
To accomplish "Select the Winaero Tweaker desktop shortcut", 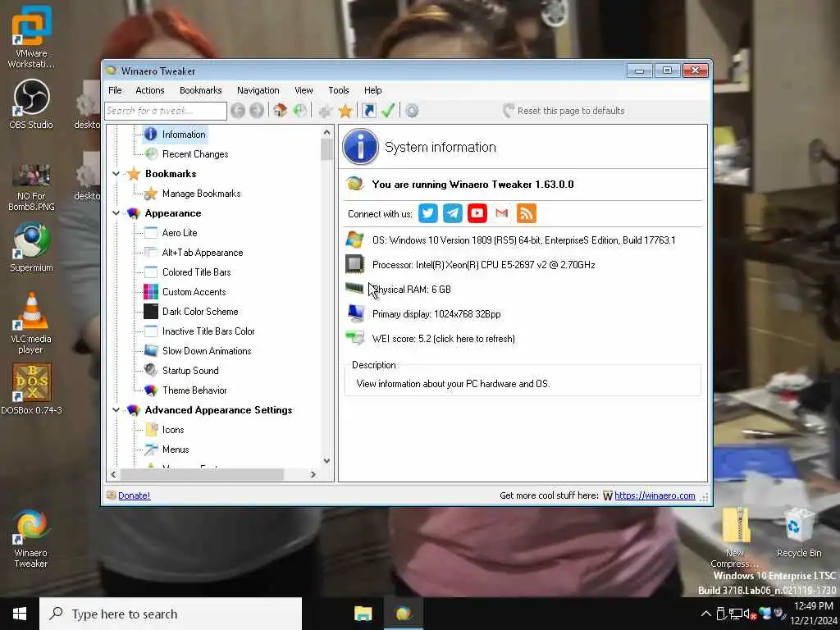I will coord(31,538).
